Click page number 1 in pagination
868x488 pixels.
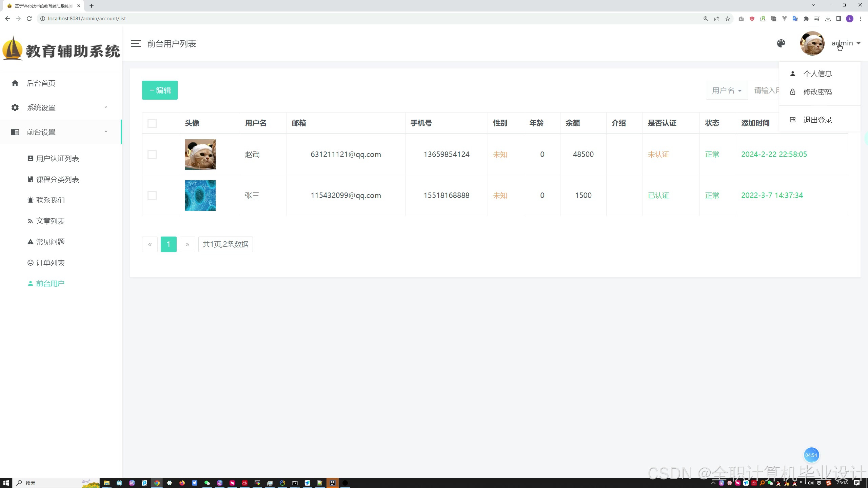click(169, 244)
